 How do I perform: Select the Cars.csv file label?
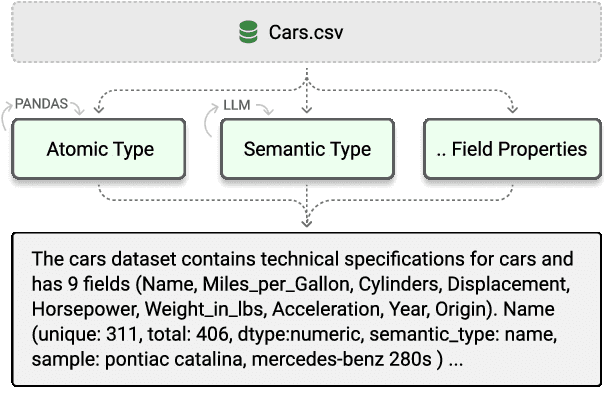[308, 32]
